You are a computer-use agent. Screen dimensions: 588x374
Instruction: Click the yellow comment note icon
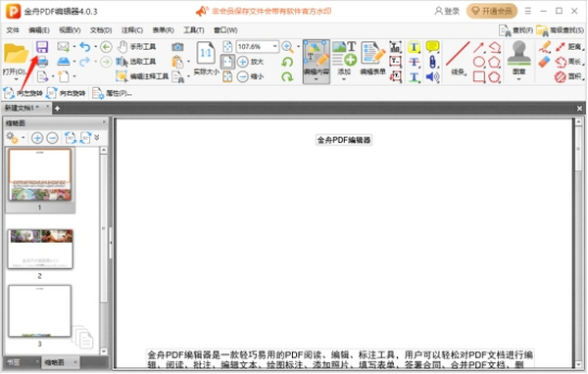[432, 46]
